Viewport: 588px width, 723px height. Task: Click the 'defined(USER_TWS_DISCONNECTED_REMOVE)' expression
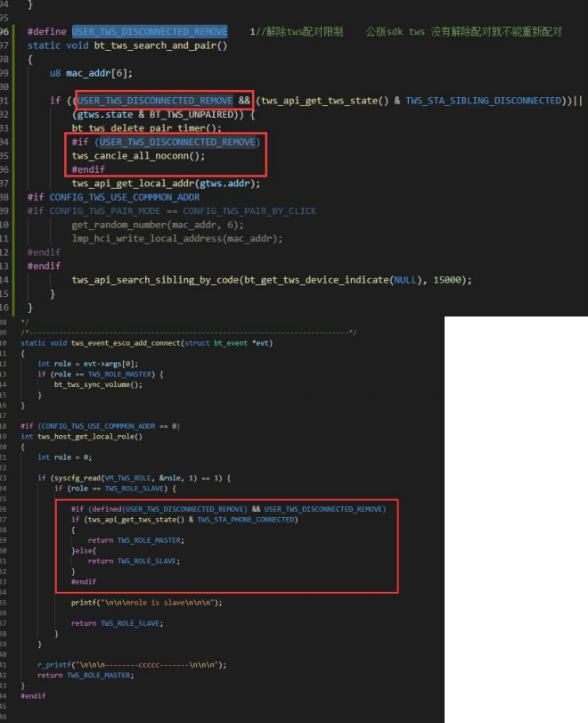(169, 509)
